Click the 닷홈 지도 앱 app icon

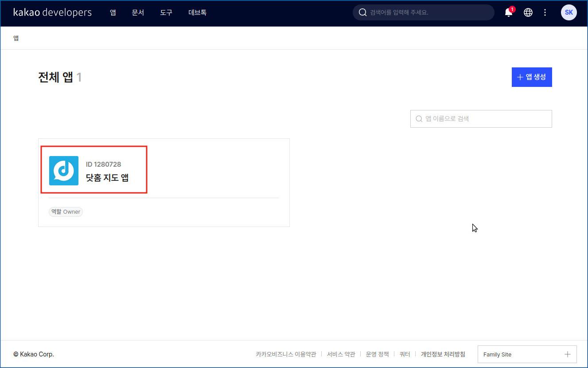(64, 171)
